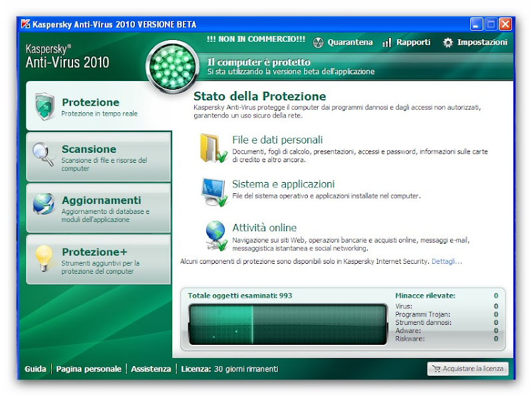Click Licenza: 30 giorni rimanenti
The image size is (532, 396).
tap(229, 369)
